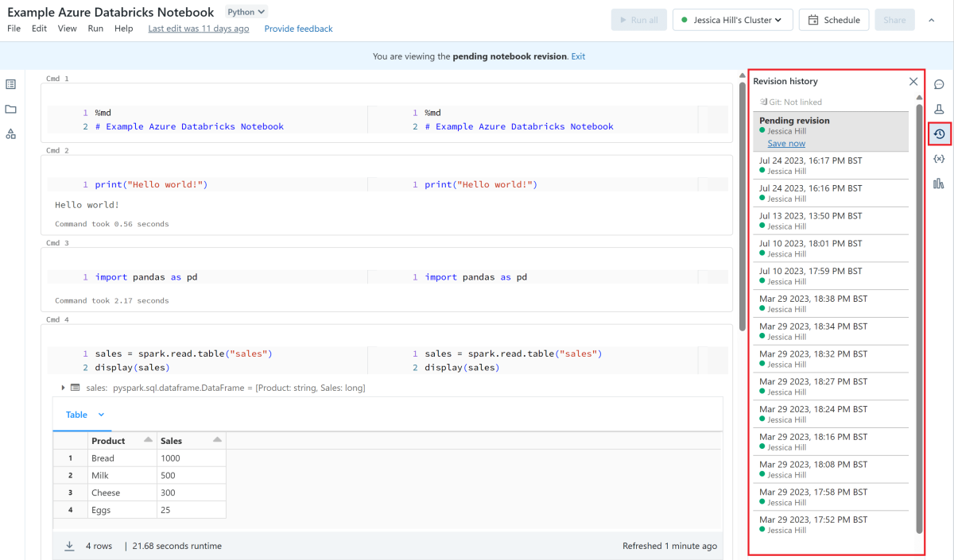Screen dimensions: 954x560
Task: Click the revision history panel scrollbar
Action: [x=919, y=318]
